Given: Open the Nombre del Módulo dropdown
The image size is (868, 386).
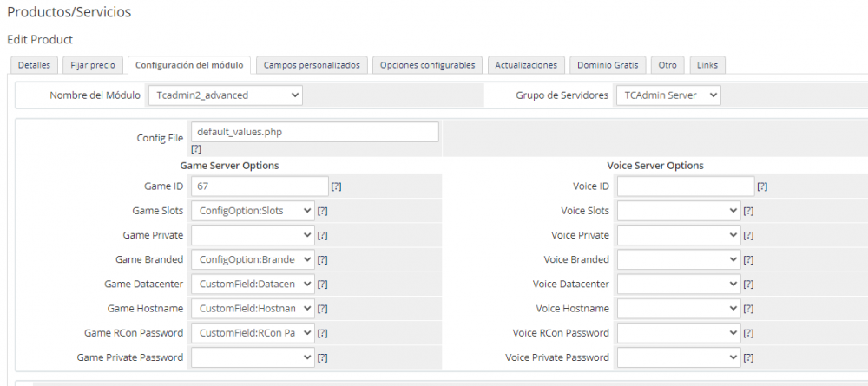Looking at the screenshot, I should [225, 95].
